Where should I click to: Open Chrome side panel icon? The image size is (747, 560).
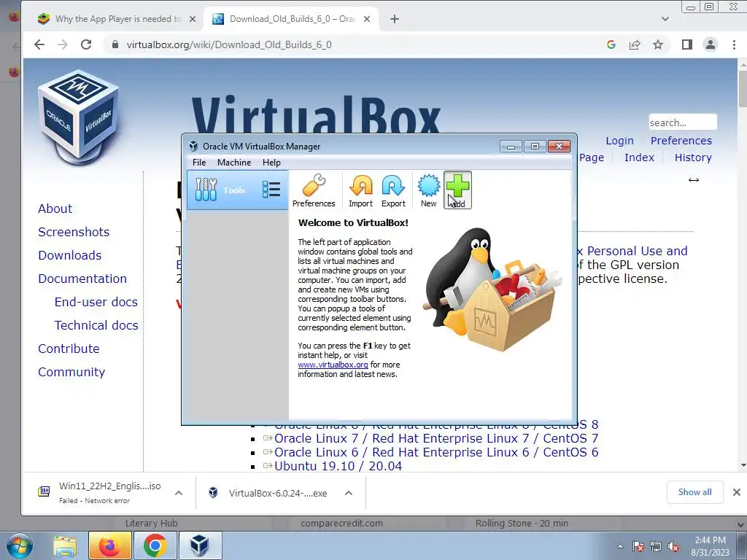tap(686, 44)
